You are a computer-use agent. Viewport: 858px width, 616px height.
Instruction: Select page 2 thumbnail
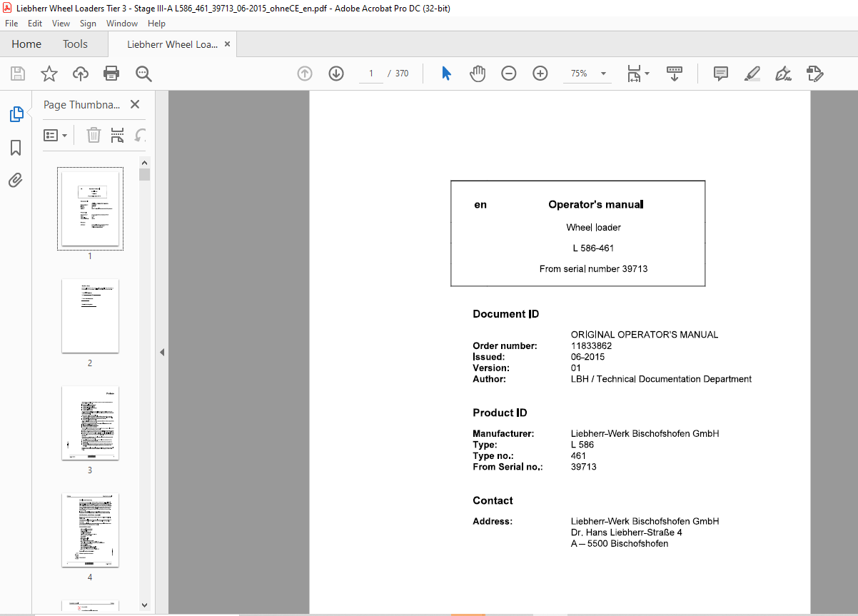(x=90, y=315)
